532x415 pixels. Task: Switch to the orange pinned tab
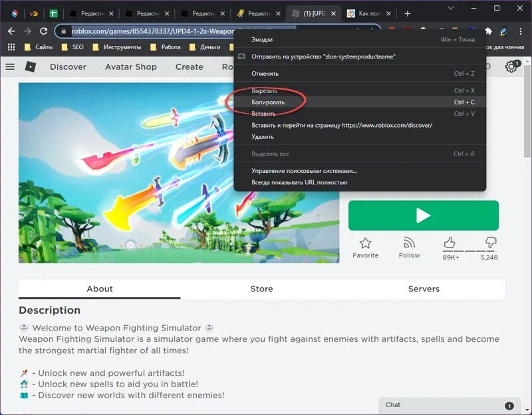pyautogui.click(x=34, y=13)
